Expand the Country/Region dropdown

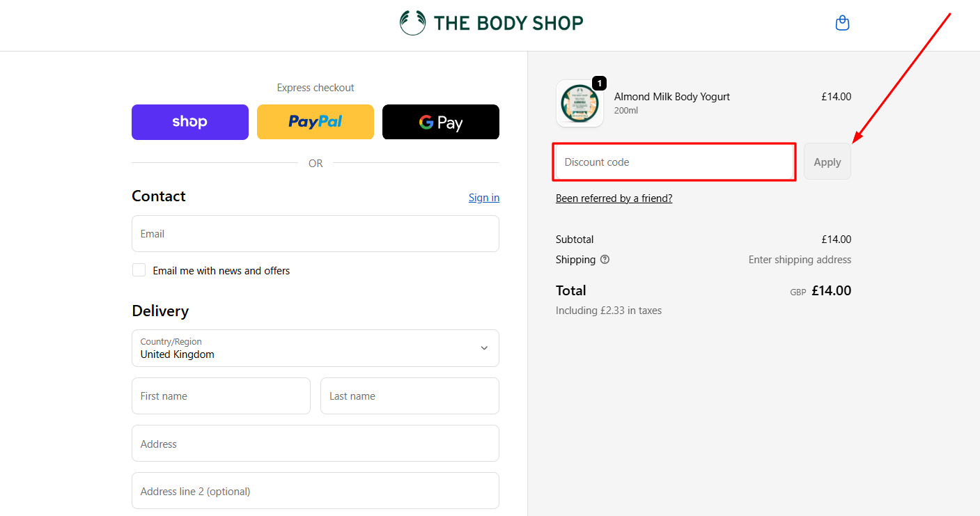click(316, 348)
